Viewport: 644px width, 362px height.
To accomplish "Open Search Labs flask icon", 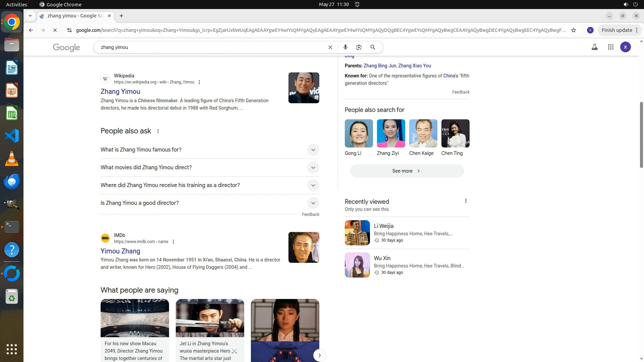I will pyautogui.click(x=594, y=47).
